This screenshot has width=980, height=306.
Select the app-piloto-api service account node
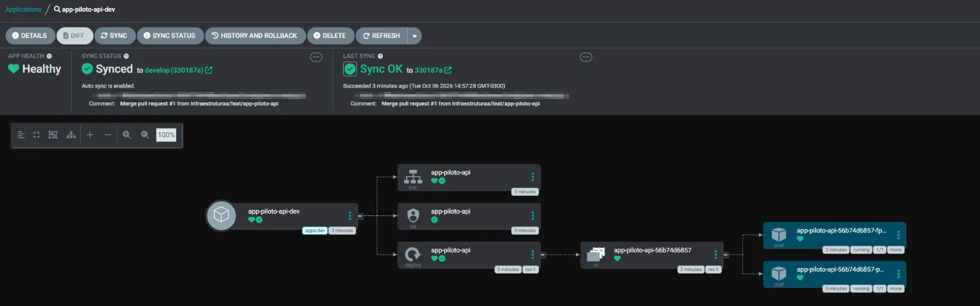point(469,216)
